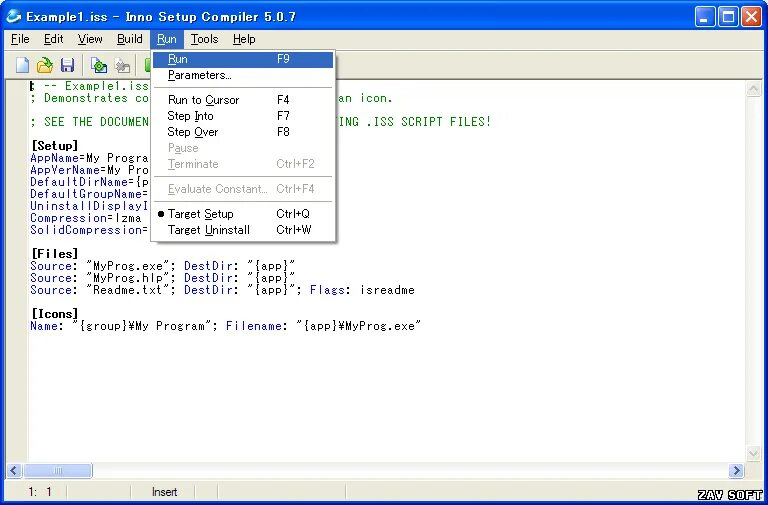Click the "Readme.txt" source line
The image size is (768, 505).
point(222,290)
